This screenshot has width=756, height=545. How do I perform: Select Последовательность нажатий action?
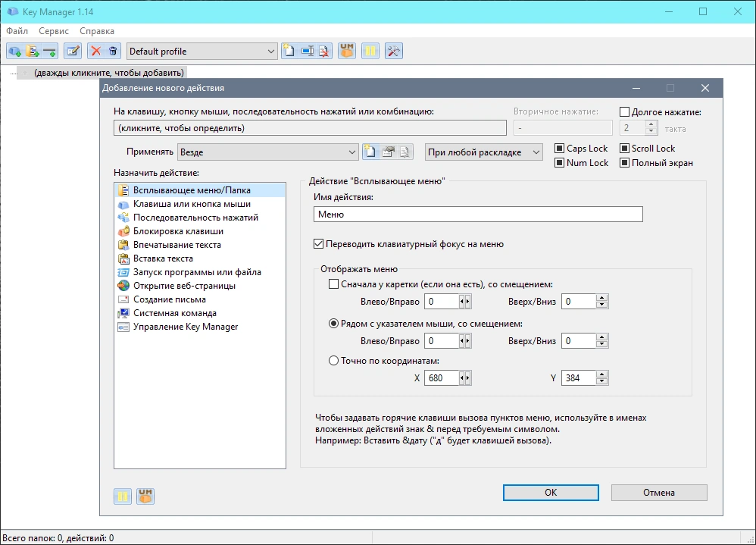[x=200, y=218]
